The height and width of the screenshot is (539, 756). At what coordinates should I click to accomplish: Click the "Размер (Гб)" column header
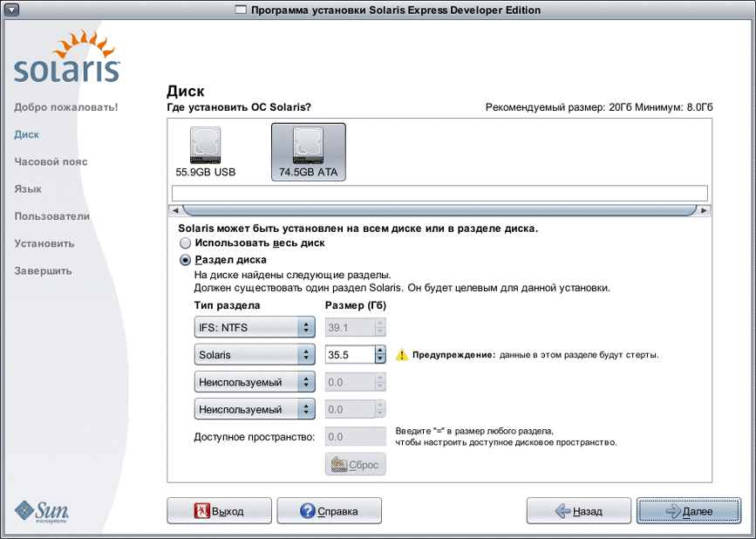click(356, 305)
